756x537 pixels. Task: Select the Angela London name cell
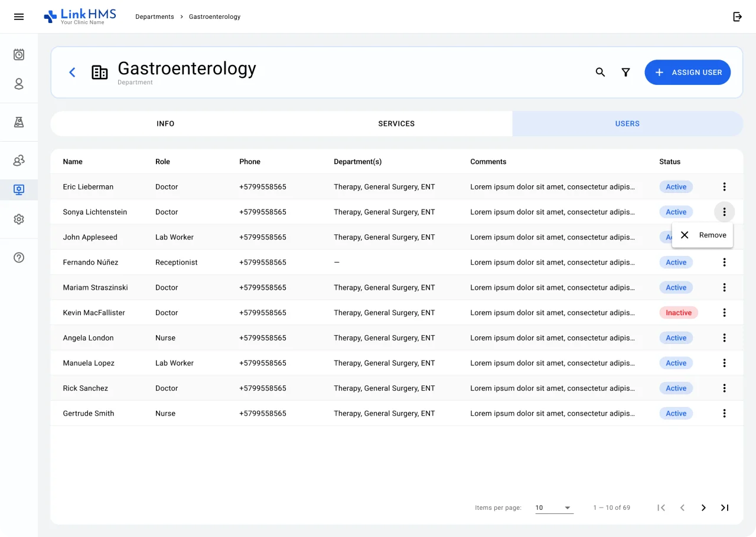click(89, 338)
